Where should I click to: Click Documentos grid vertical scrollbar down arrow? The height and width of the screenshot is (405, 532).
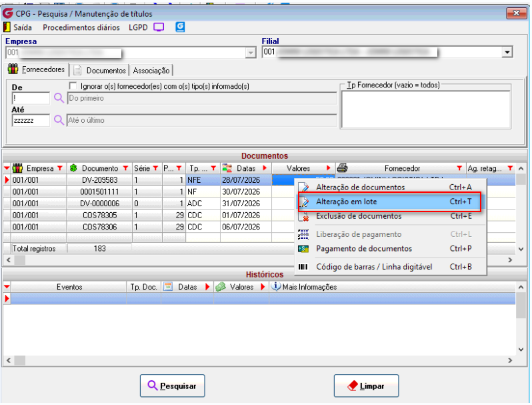(x=521, y=249)
